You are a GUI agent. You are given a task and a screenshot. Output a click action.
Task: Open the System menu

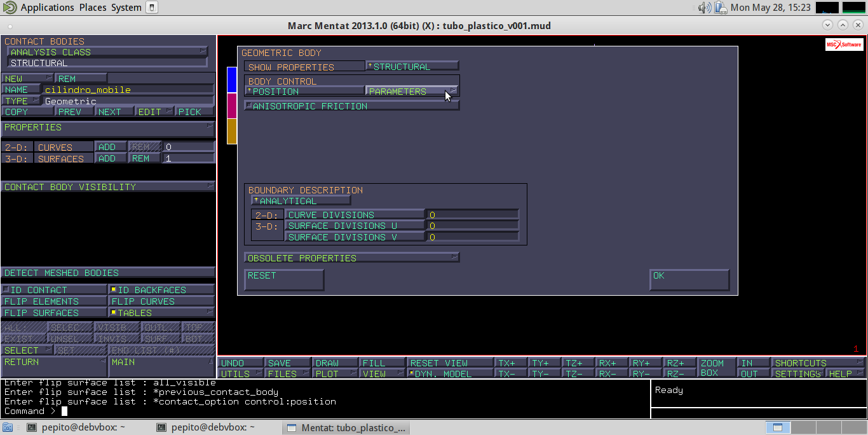coord(126,8)
